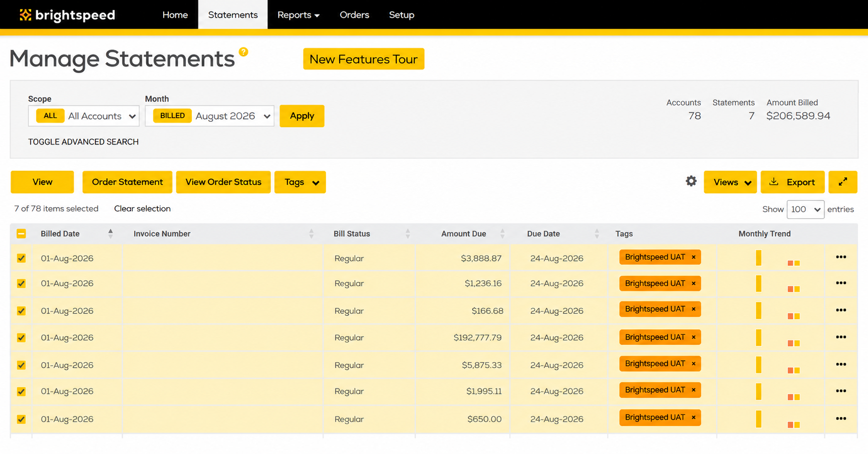Click the Monthly Trend column header
Image resolution: width=868 pixels, height=454 pixels.
point(764,234)
